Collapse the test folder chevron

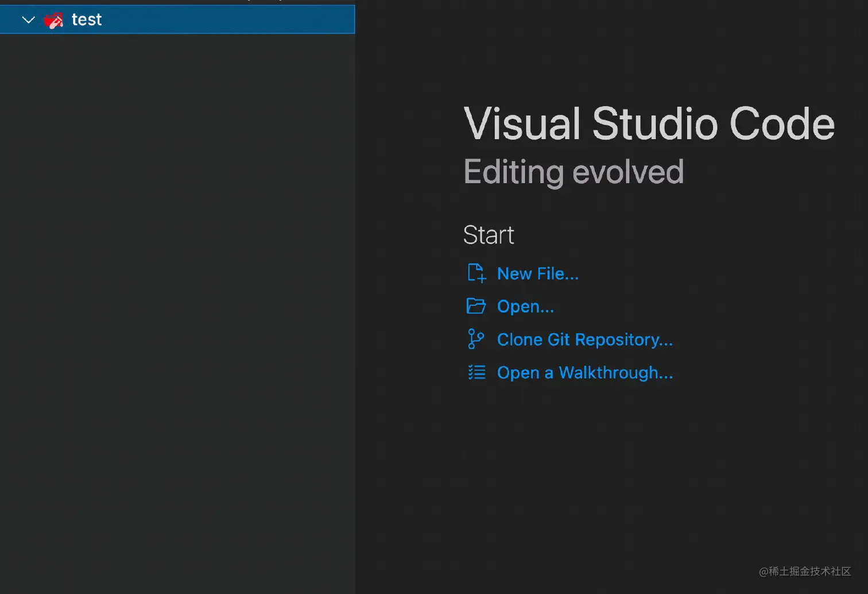28,20
